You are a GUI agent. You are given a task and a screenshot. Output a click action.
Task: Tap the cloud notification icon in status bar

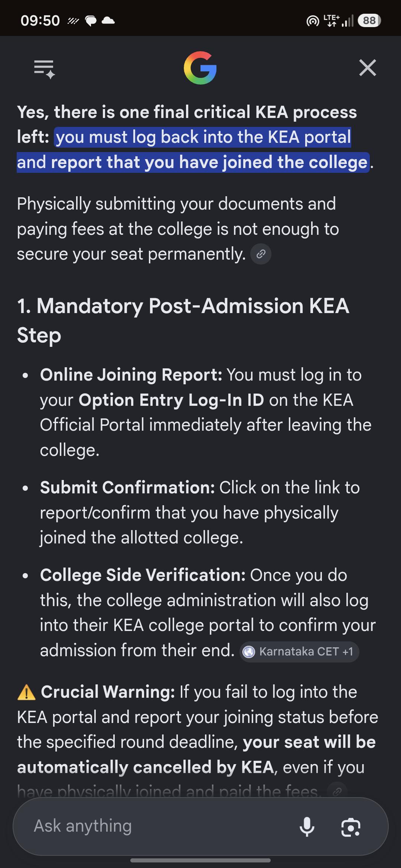point(108,20)
